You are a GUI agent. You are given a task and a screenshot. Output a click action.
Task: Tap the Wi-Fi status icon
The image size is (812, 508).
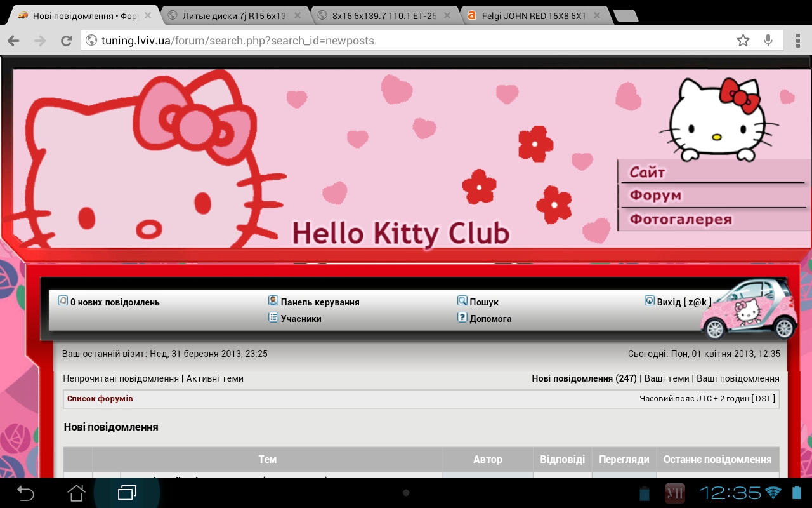pos(773,493)
